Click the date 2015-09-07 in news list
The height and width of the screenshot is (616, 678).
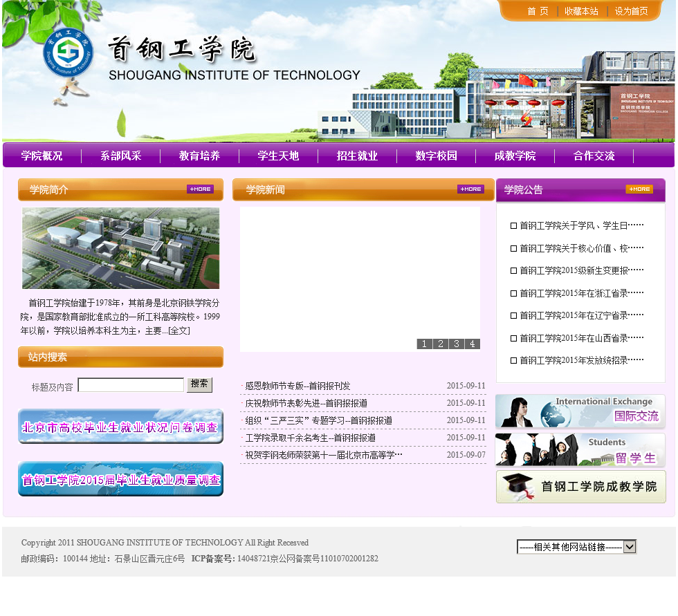point(466,455)
